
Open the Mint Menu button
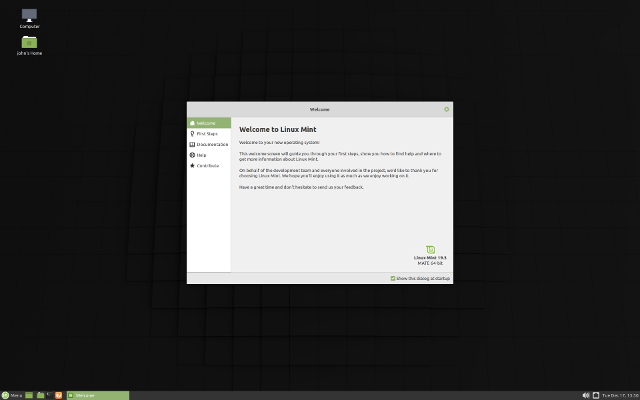point(11,395)
